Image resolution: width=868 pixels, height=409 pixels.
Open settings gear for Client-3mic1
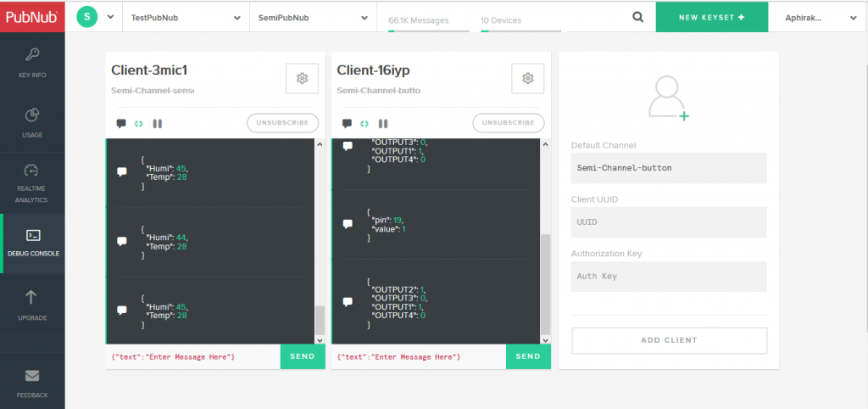(302, 78)
